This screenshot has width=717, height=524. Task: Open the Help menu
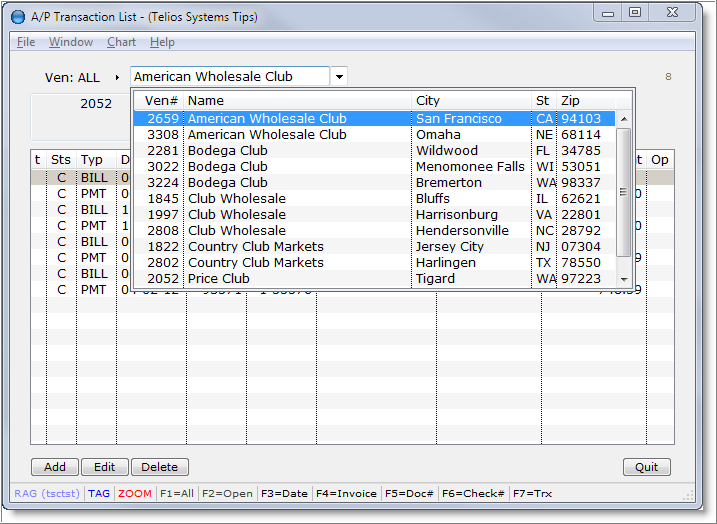coord(162,42)
